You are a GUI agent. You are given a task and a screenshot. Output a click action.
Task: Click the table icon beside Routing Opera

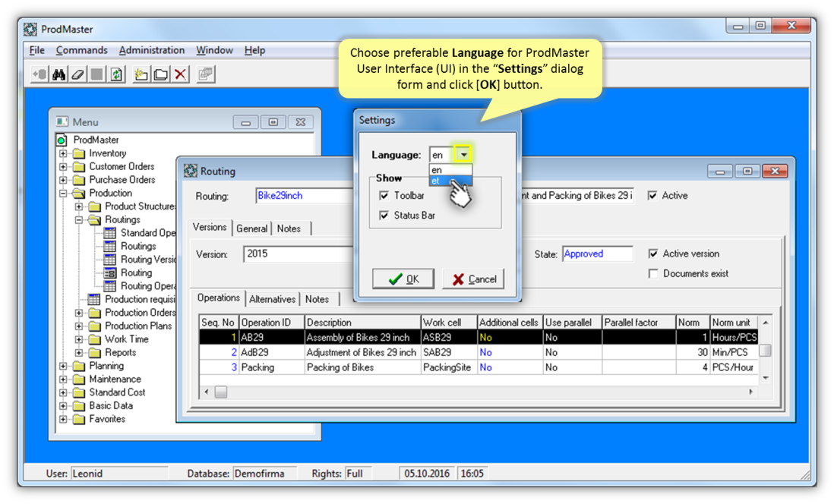coord(110,287)
